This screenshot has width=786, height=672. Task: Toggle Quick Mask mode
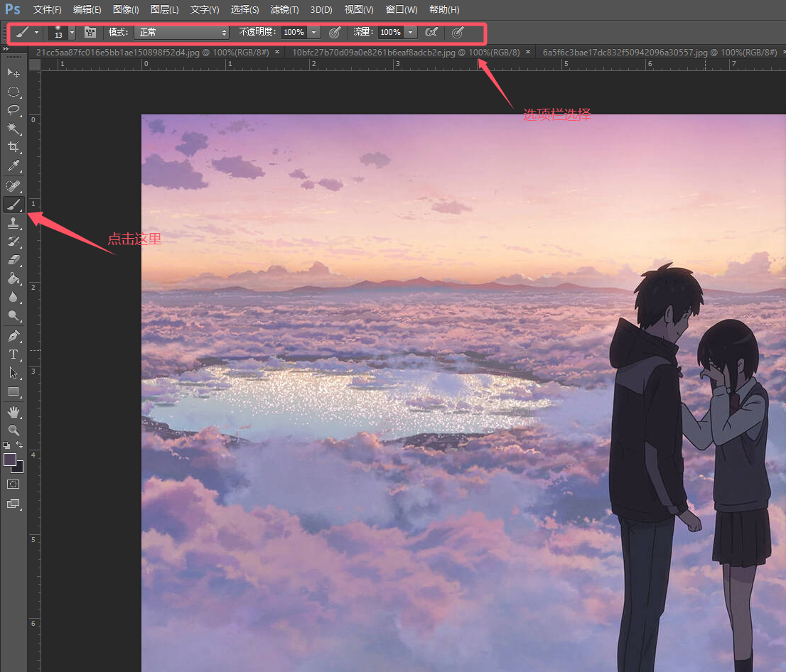(x=14, y=484)
